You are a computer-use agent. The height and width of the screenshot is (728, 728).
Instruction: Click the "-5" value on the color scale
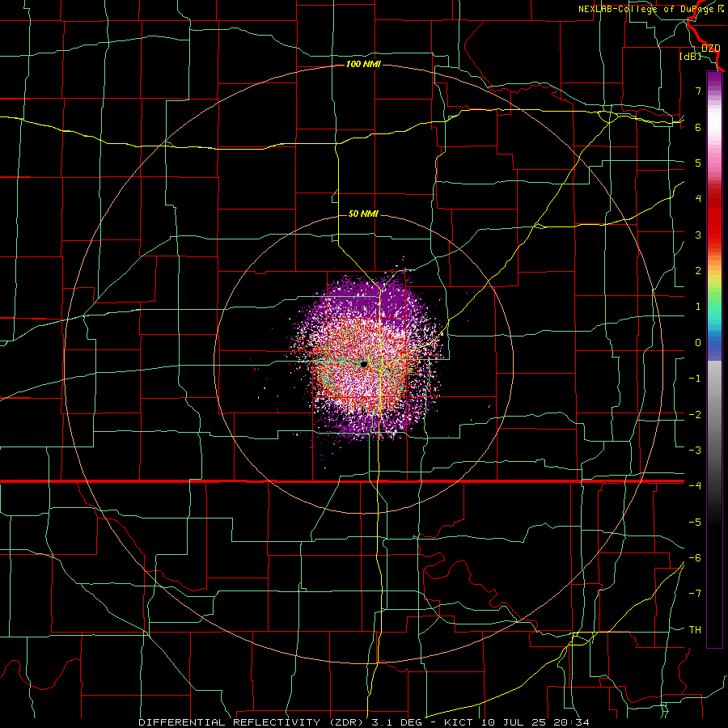695,523
